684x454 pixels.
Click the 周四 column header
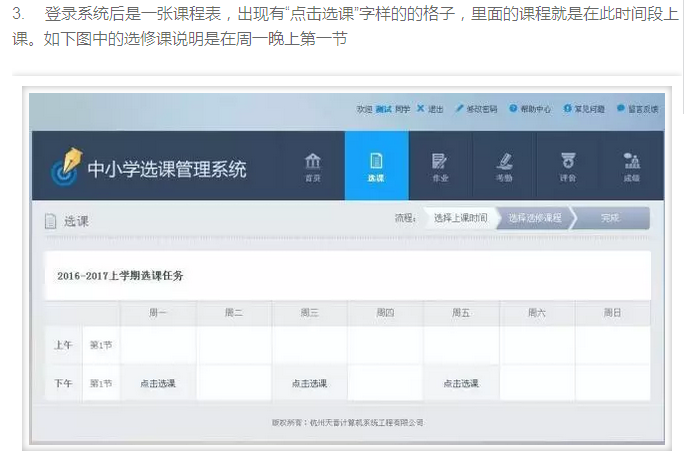click(385, 313)
